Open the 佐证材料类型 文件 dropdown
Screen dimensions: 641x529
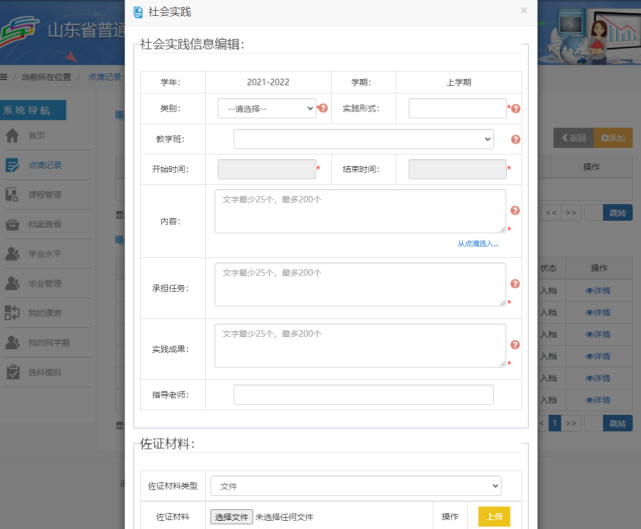click(357, 485)
